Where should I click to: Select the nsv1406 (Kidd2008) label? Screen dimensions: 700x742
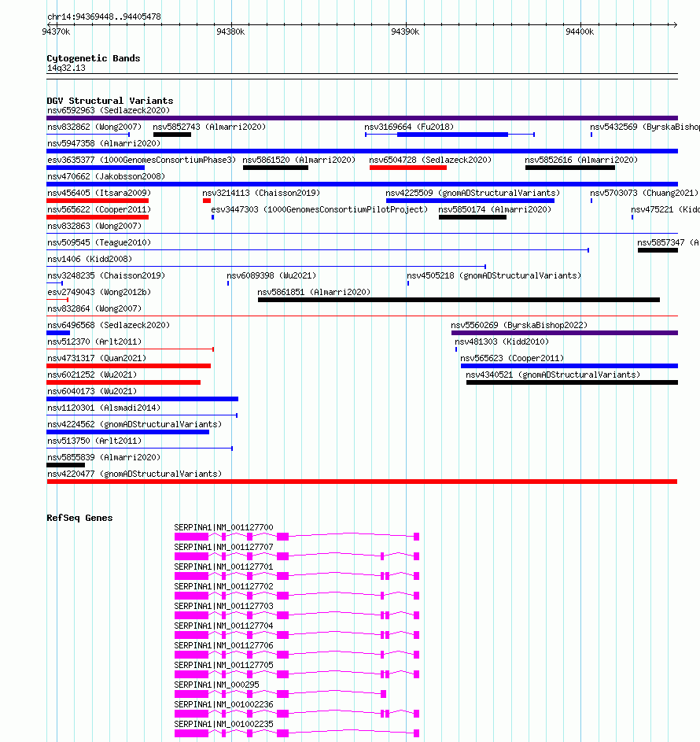(90, 260)
